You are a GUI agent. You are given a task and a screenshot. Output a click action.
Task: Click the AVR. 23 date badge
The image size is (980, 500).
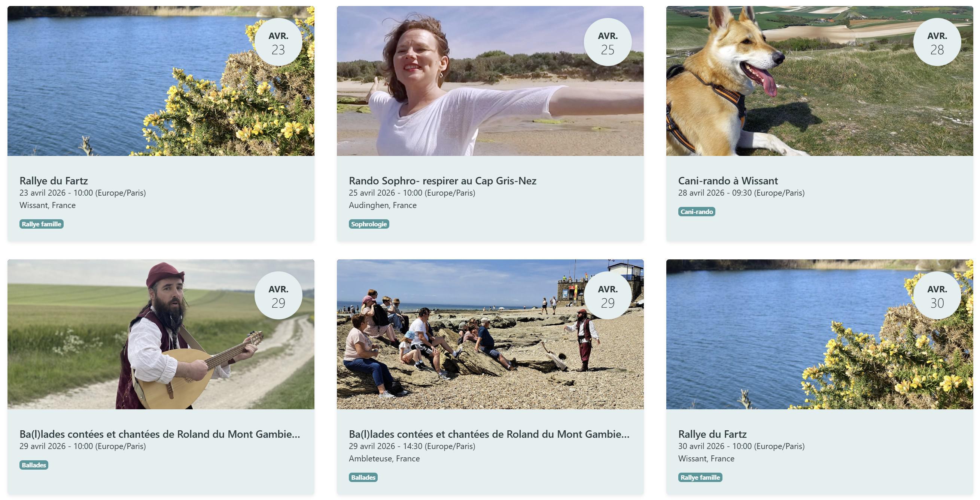(278, 42)
